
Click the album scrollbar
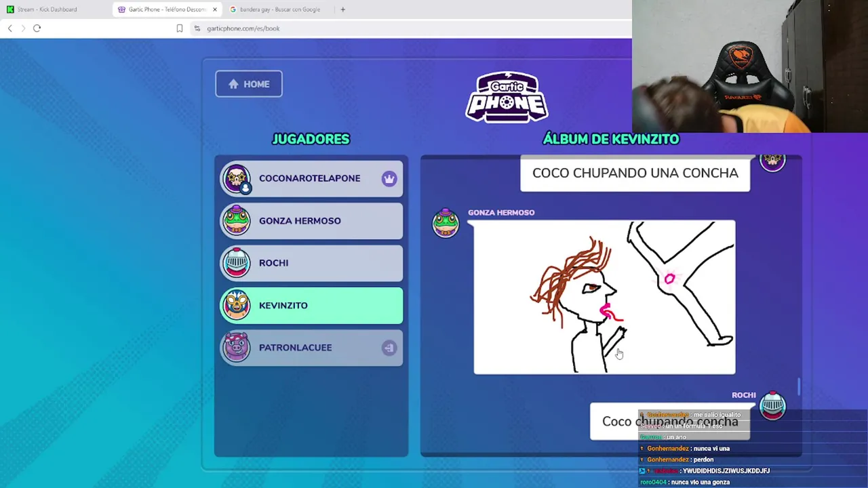tap(799, 387)
